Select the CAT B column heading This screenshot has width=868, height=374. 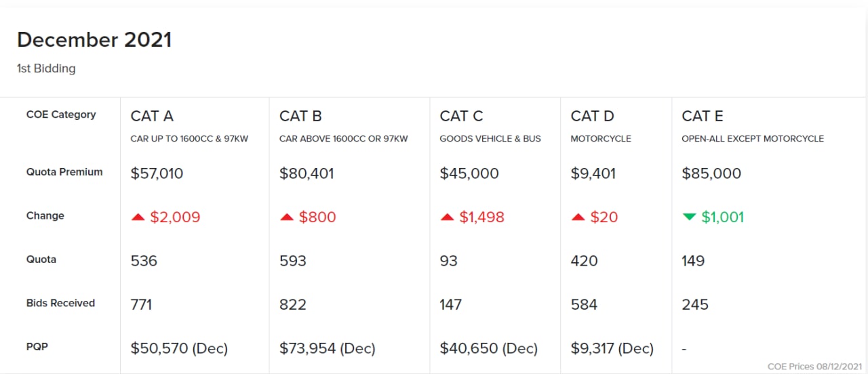[x=300, y=116]
